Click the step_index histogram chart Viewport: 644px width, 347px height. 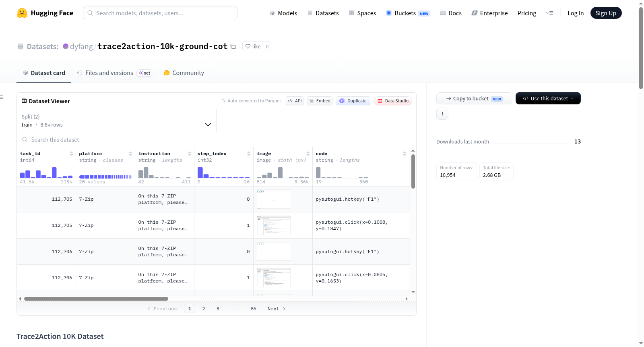click(x=224, y=172)
